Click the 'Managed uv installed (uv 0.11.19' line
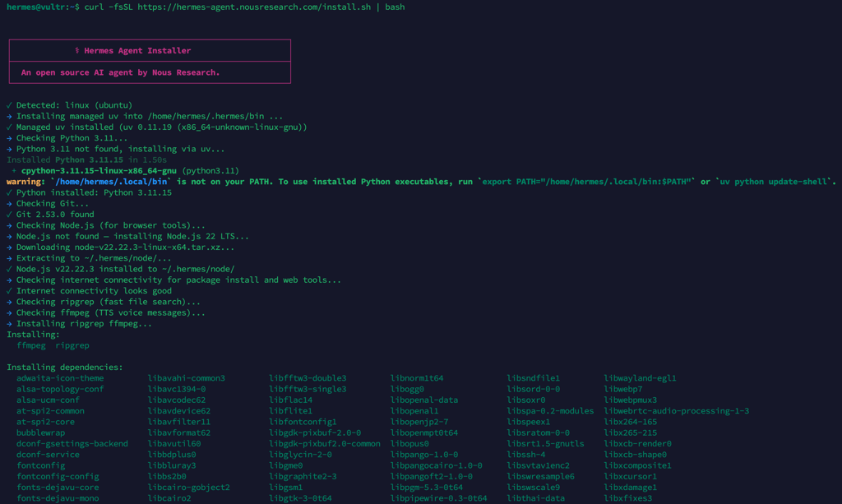This screenshot has height=504, width=842. 157,127
